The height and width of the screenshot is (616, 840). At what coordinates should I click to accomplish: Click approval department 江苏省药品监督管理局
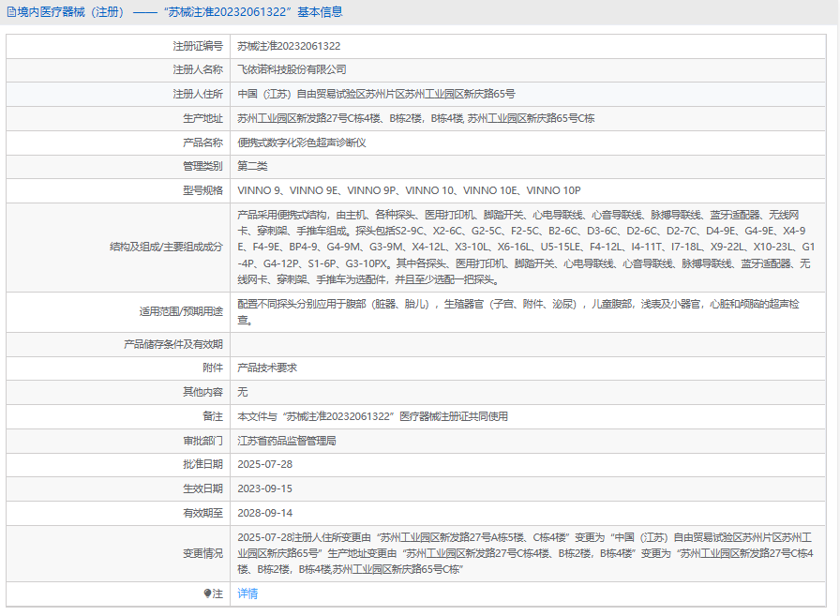tap(286, 441)
